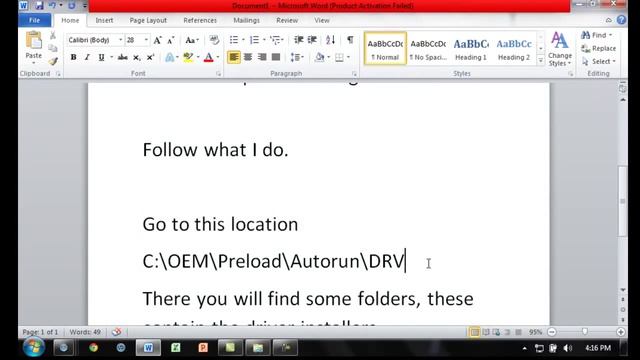Switch to the Insert tab
640x360 pixels.
click(104, 20)
